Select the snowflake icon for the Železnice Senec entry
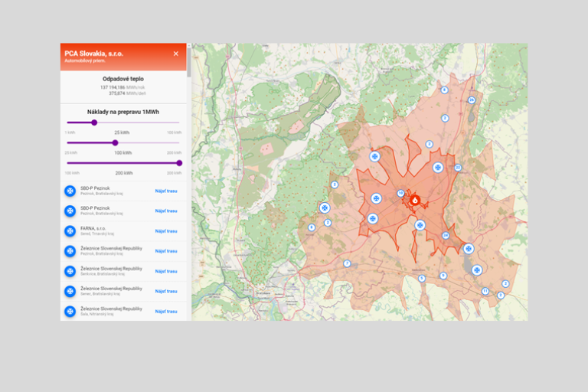Viewport: 588px width, 392px height. pyautogui.click(x=70, y=291)
